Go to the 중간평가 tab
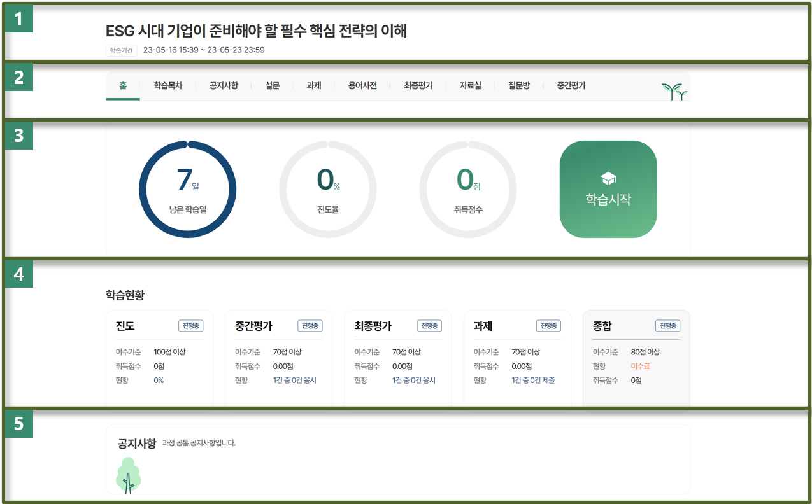The image size is (812, 504). (571, 85)
